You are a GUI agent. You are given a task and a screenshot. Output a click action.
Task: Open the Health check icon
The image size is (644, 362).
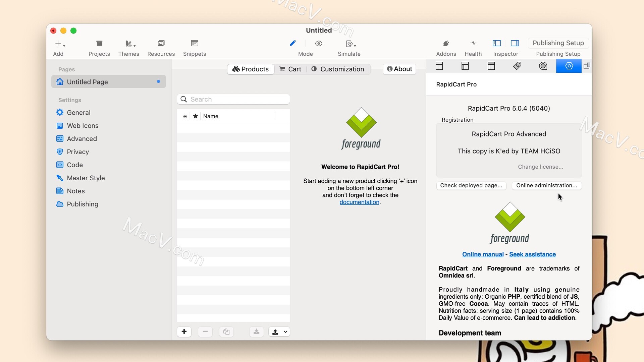pos(473,43)
